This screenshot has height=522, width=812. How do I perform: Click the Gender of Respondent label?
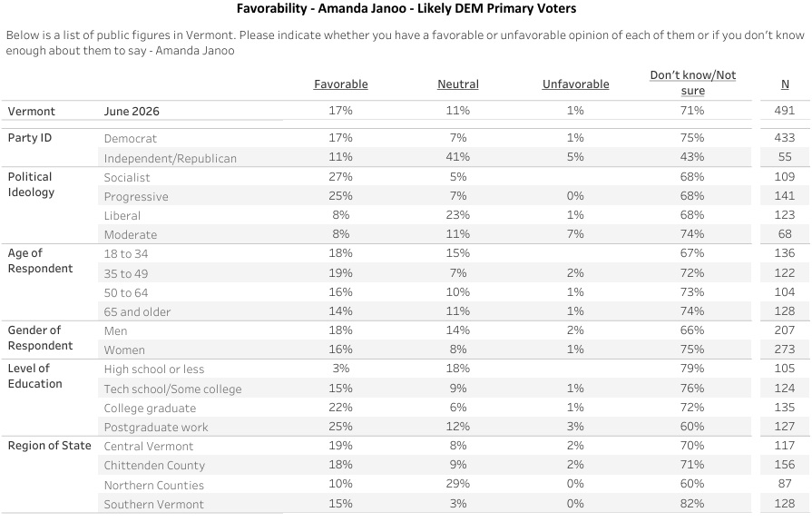coord(40,338)
